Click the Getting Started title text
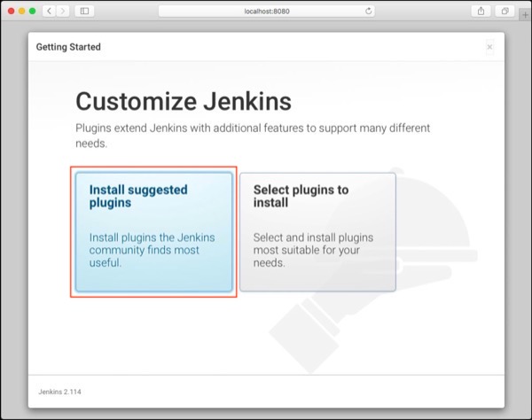The height and width of the screenshot is (420, 532). coord(68,47)
